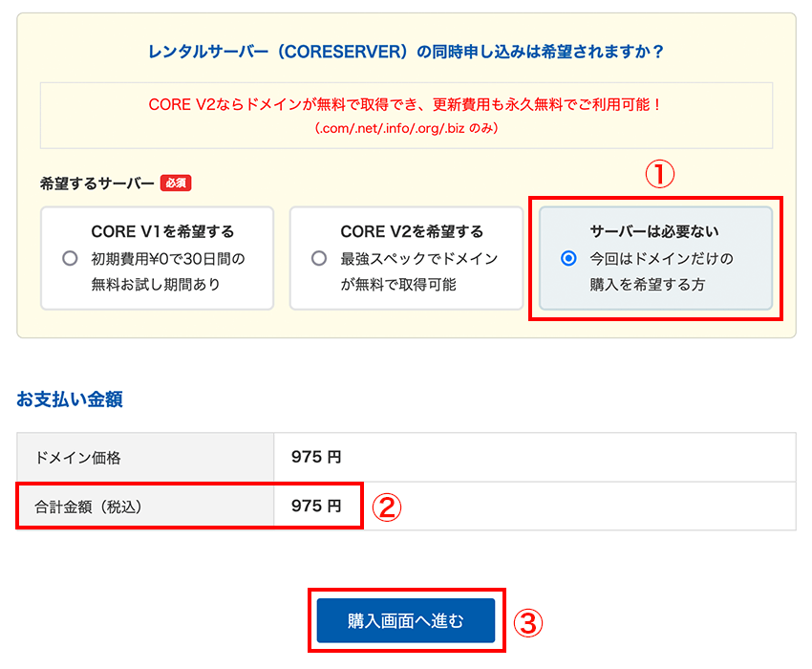Click the red CORE V2 free domain promo text

[x=406, y=104]
